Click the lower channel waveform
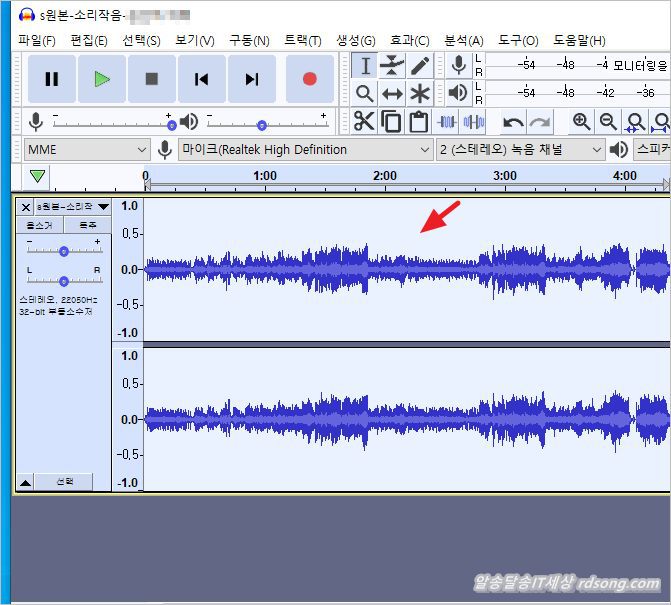The width and height of the screenshot is (671, 605). coord(407,419)
